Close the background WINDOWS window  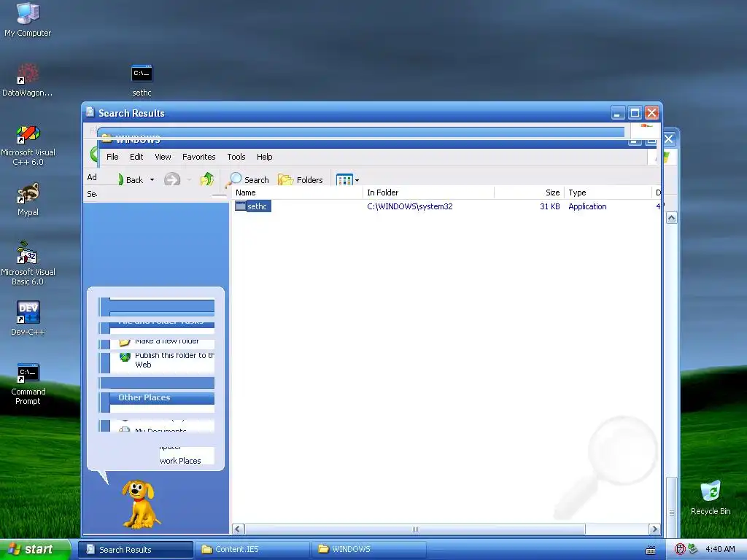668,139
